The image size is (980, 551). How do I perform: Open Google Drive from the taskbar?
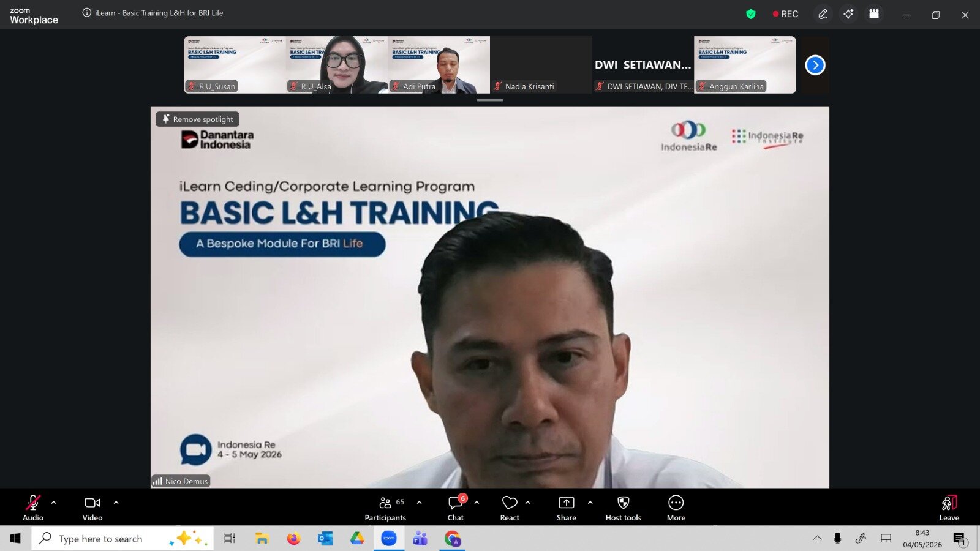[357, 539]
